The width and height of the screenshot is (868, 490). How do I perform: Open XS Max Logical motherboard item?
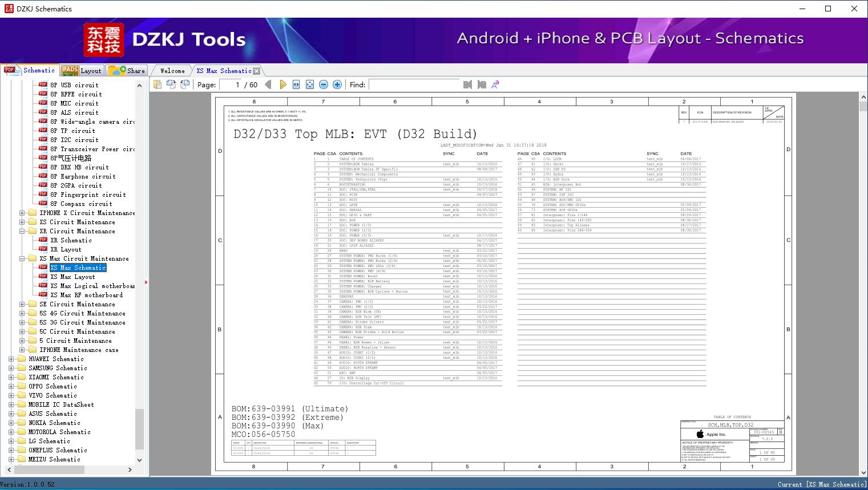92,286
